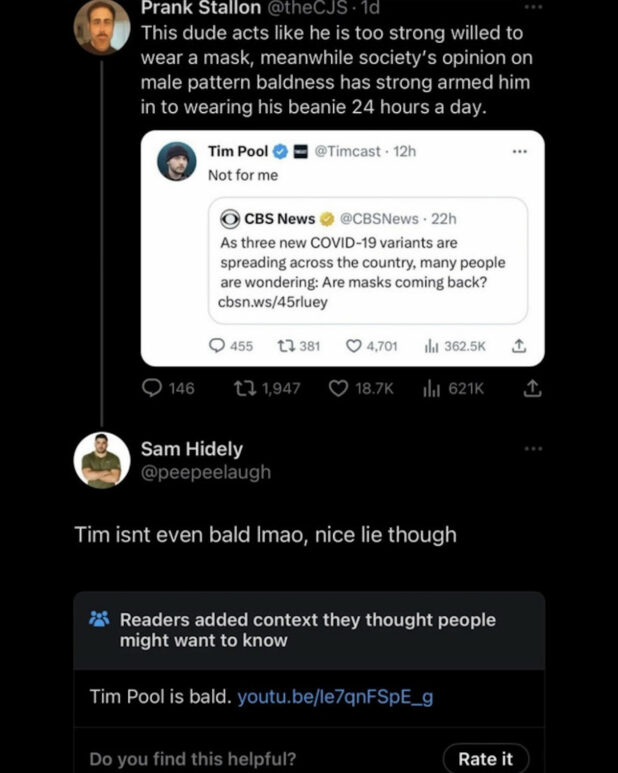Open reply icon on Tim Pool's quoted tweet
Image resolution: width=618 pixels, height=773 pixels.
click(217, 346)
